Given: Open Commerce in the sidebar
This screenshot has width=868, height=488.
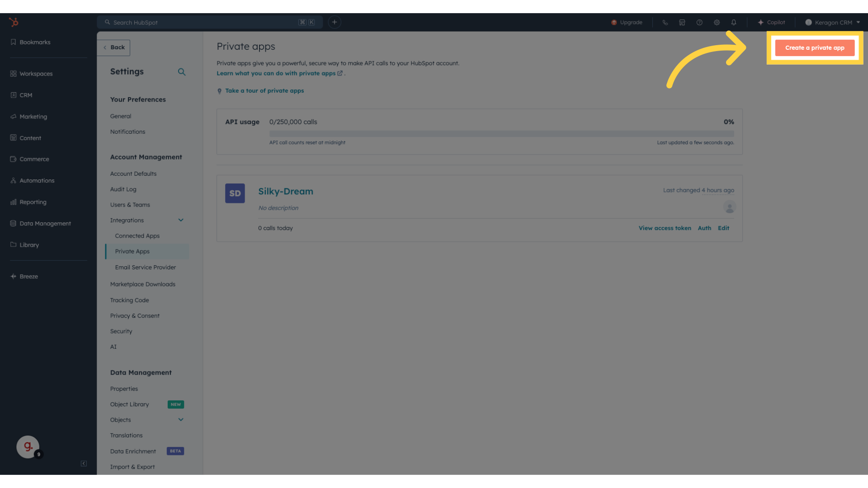Looking at the screenshot, I should [29, 159].
